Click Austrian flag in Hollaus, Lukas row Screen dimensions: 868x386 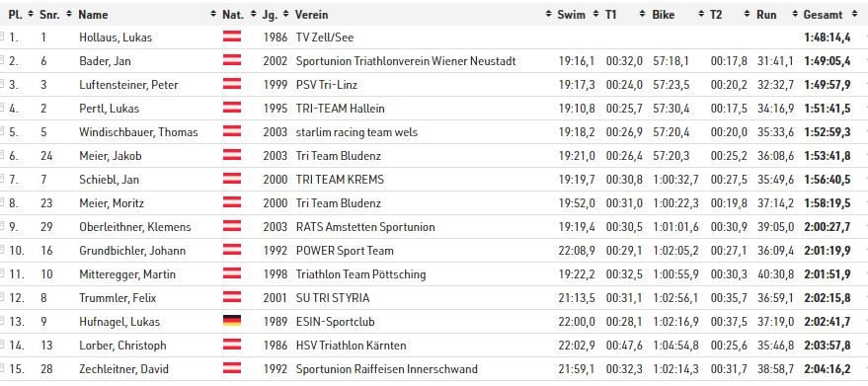pyautogui.click(x=232, y=38)
